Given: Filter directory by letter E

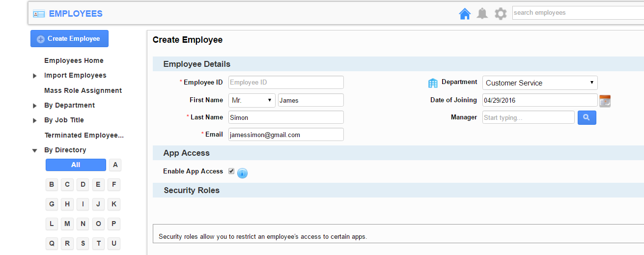Looking at the screenshot, I should [x=98, y=185].
